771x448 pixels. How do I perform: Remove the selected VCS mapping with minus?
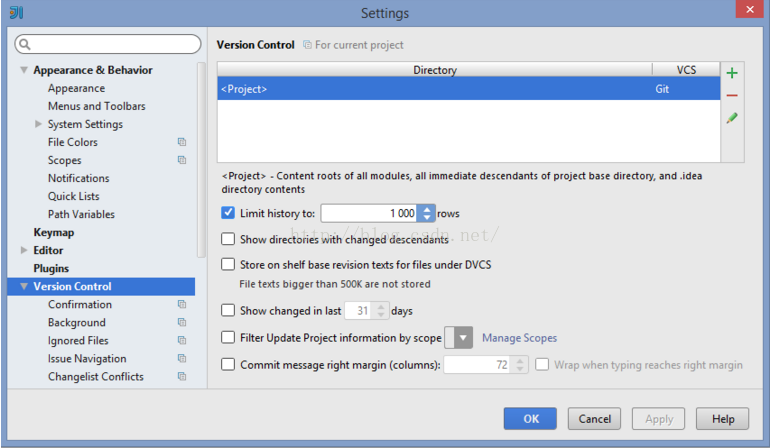point(732,95)
